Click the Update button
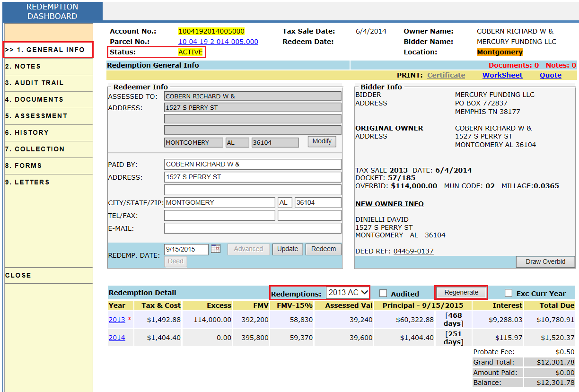 pos(288,249)
